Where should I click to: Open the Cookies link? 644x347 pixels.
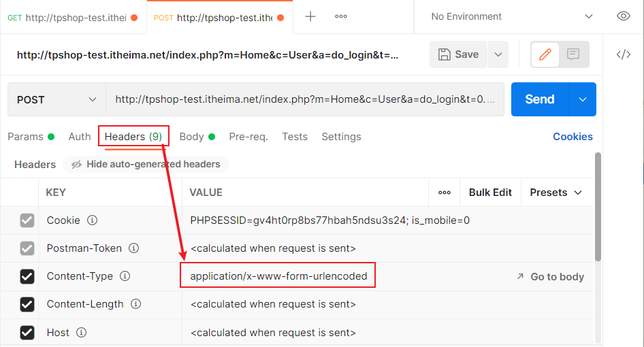[573, 137]
